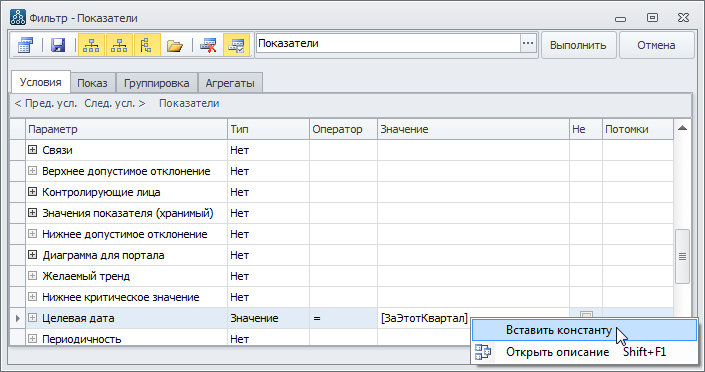705x372 pixels.
Task: Open the Группировка tab
Action: (x=156, y=83)
